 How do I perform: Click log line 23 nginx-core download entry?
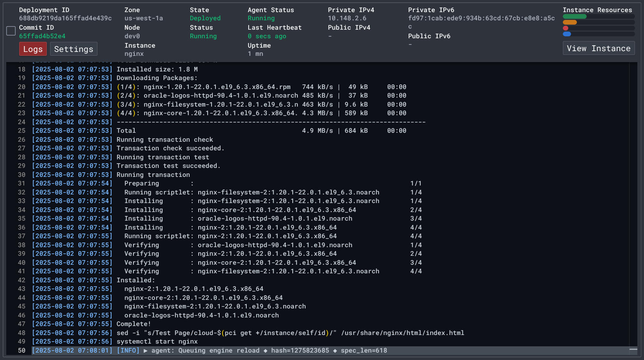tap(262, 113)
